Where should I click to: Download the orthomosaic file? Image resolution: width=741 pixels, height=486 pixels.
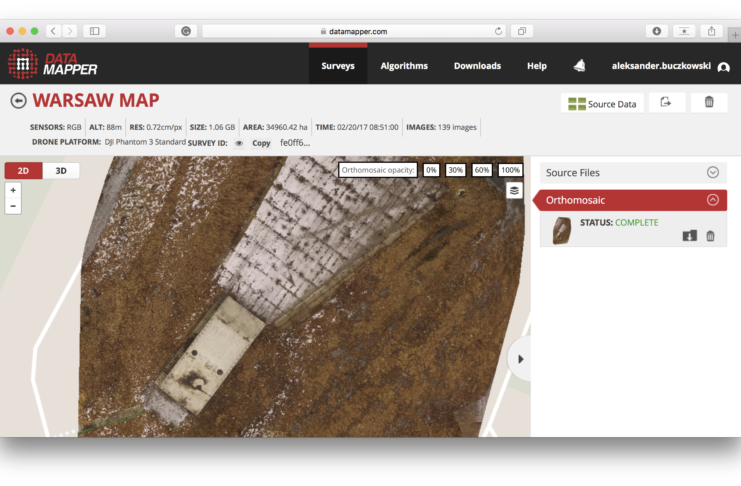click(x=689, y=236)
